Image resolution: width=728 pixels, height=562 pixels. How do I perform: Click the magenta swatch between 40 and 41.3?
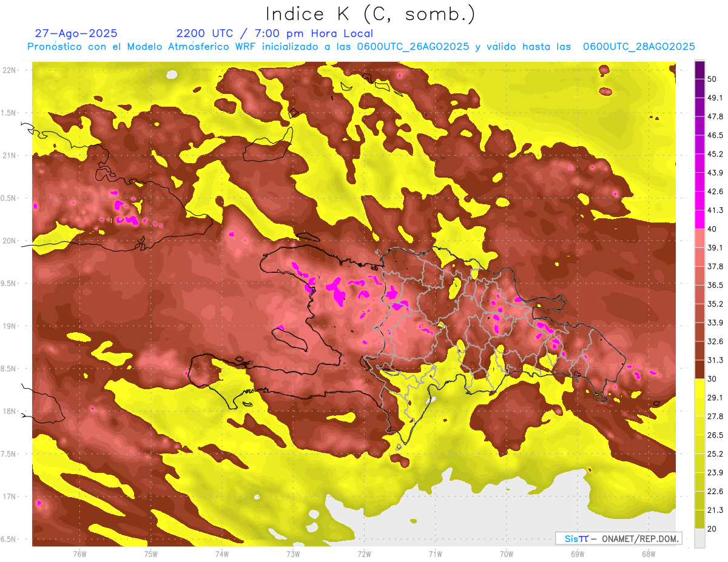pos(699,219)
